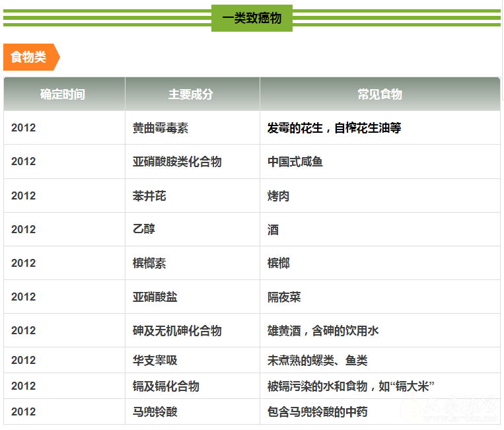
Task: Select the 雄黄酒，含砷的饮用水 cell
Action: point(322,331)
